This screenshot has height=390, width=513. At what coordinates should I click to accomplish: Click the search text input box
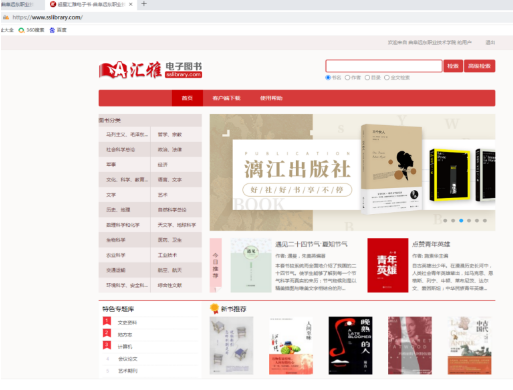tap(384, 66)
